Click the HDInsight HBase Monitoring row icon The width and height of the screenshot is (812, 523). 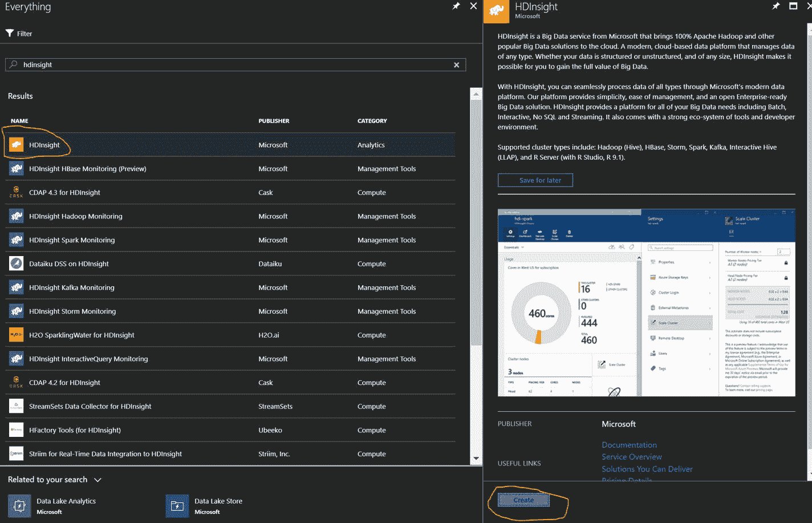click(x=17, y=169)
